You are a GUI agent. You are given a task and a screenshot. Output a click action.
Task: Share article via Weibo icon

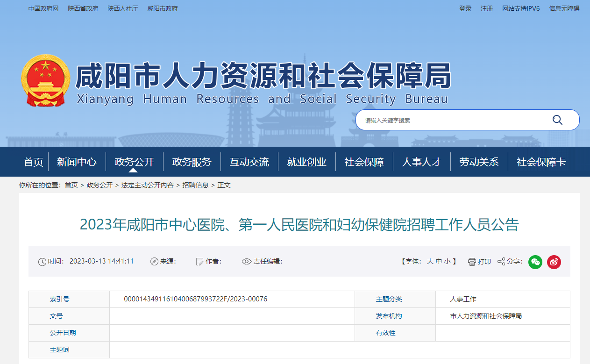coord(554,262)
